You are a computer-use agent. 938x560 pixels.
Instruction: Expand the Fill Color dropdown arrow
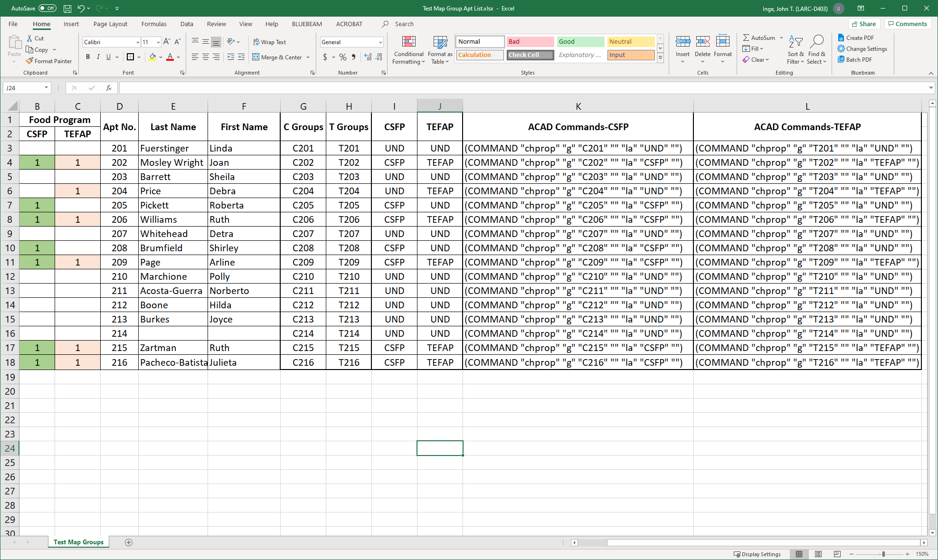tap(160, 57)
